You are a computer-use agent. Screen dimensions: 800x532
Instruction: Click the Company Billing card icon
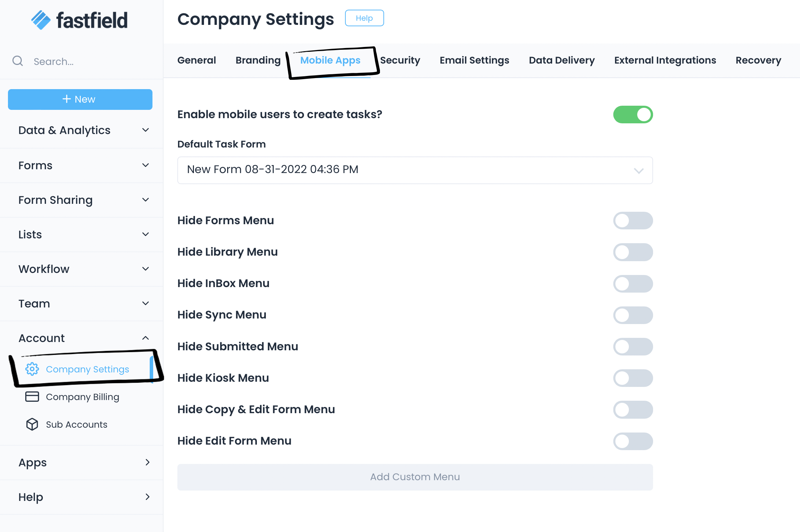pos(32,397)
